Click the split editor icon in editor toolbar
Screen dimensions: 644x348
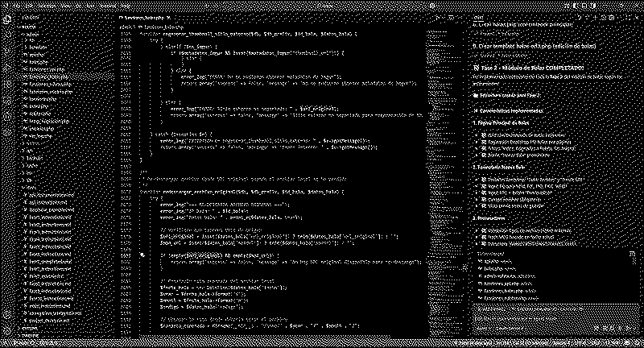pos(451,17)
